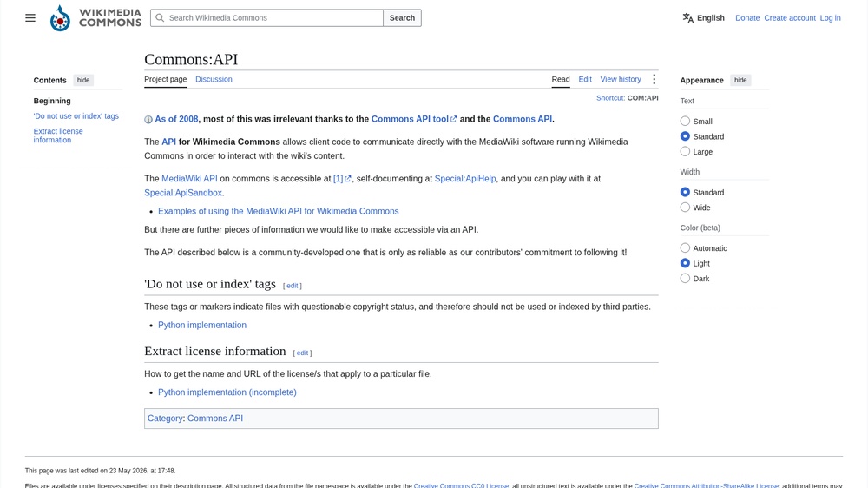The width and height of the screenshot is (868, 488).
Task: Click the language translate icon
Action: click(687, 17)
